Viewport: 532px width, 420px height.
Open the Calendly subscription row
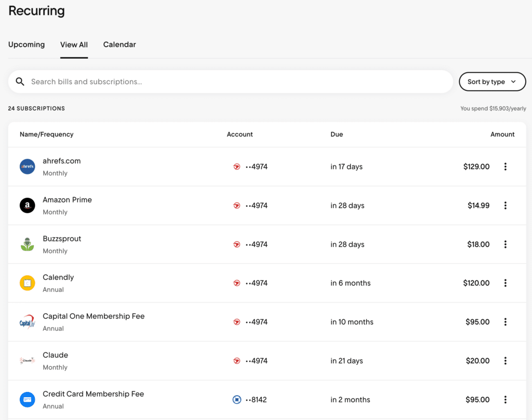pyautogui.click(x=267, y=283)
